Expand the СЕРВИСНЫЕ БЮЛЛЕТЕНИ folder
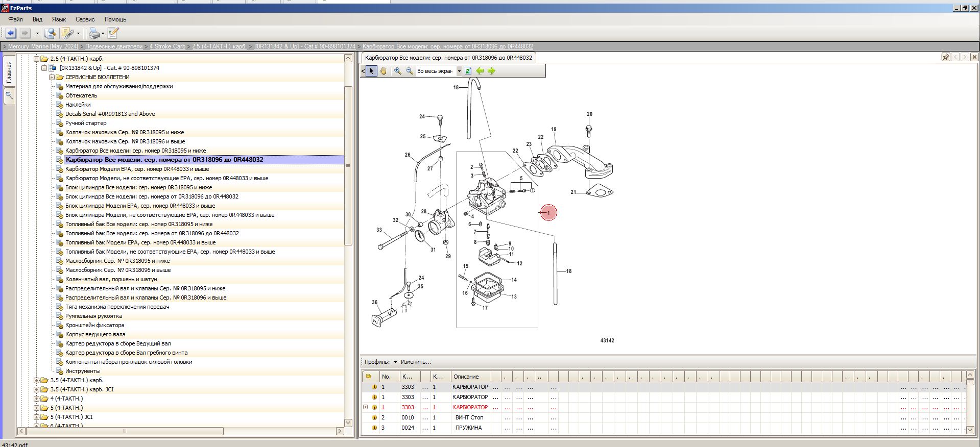Screen dimensions: 980x447 [52, 77]
